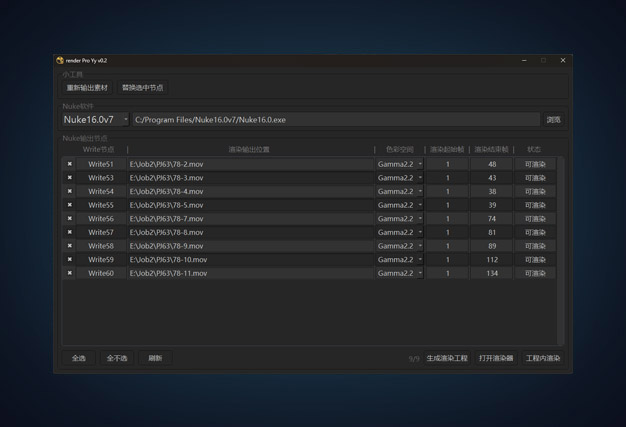Viewport: 626px width, 427px height.
Task: Click the render Pro Yy app icon
Action: coord(60,60)
